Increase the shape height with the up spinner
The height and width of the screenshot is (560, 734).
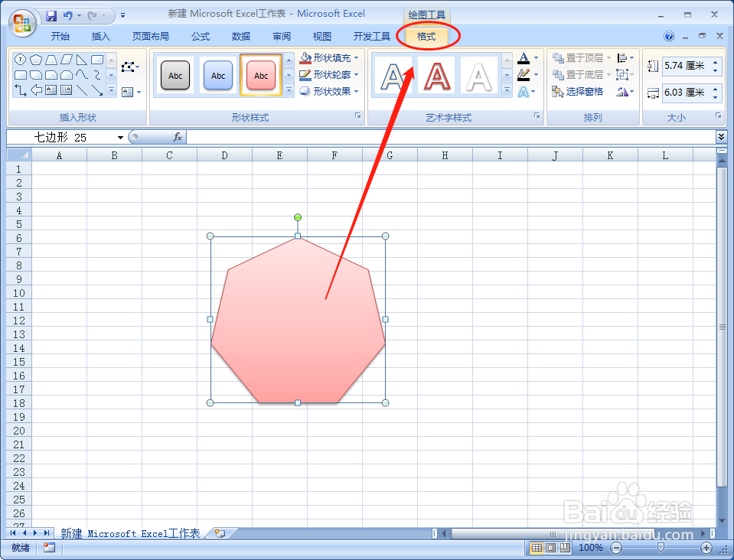(x=716, y=62)
